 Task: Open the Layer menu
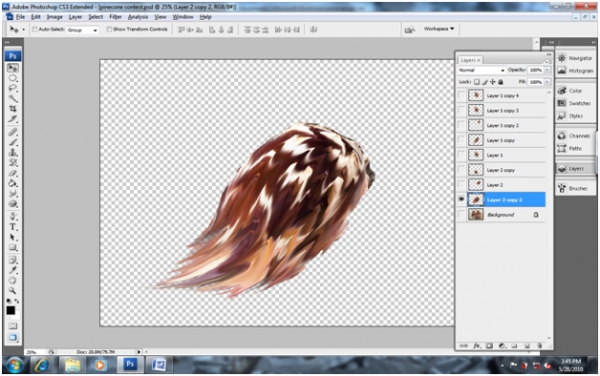75,17
